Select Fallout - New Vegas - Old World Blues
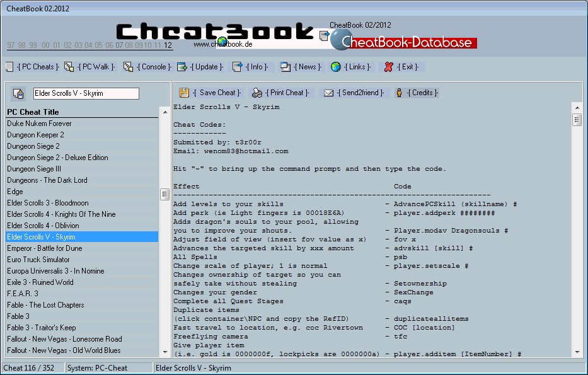Viewport: 588px width, 375px height. 82,350
